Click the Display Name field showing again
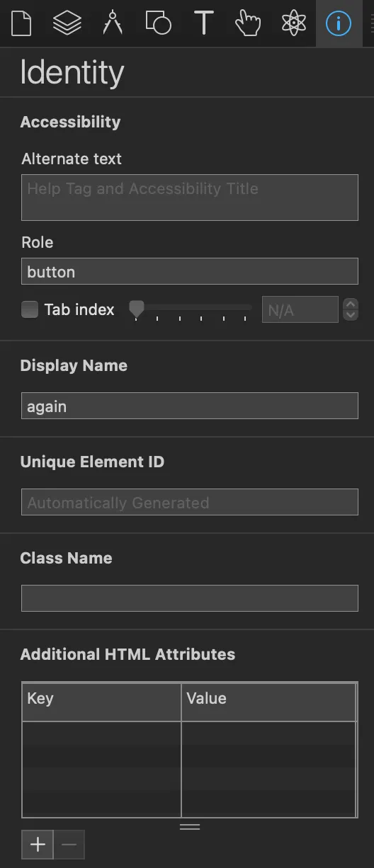This screenshot has height=868, width=374. click(190, 406)
